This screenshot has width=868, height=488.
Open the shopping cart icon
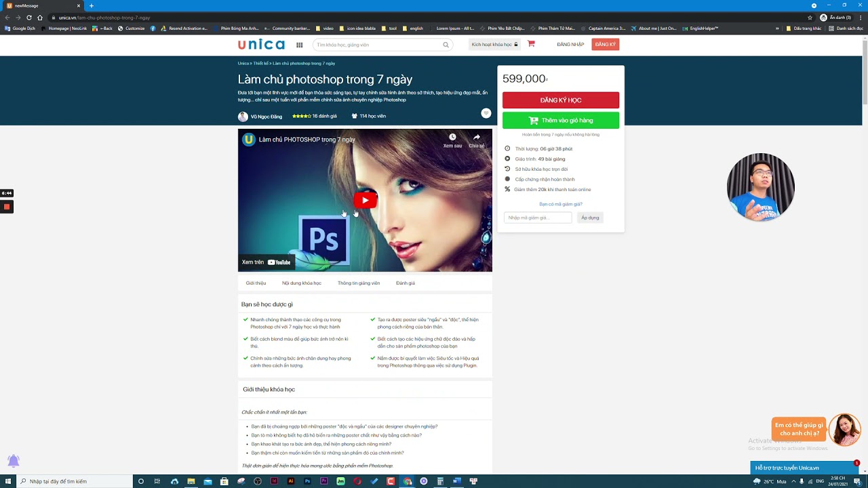531,44
